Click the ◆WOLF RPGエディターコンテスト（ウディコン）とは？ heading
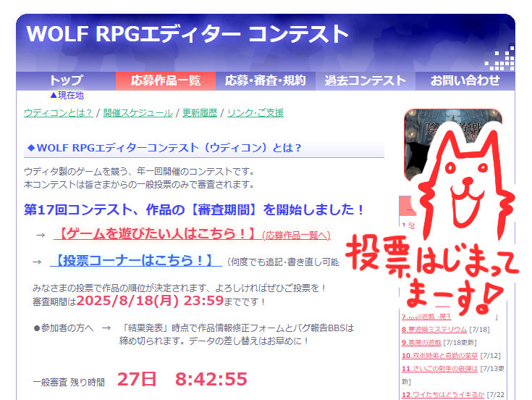 point(164,148)
